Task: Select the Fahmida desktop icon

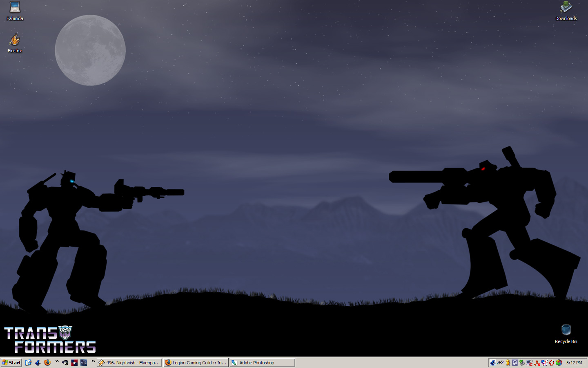Action: pyautogui.click(x=15, y=11)
